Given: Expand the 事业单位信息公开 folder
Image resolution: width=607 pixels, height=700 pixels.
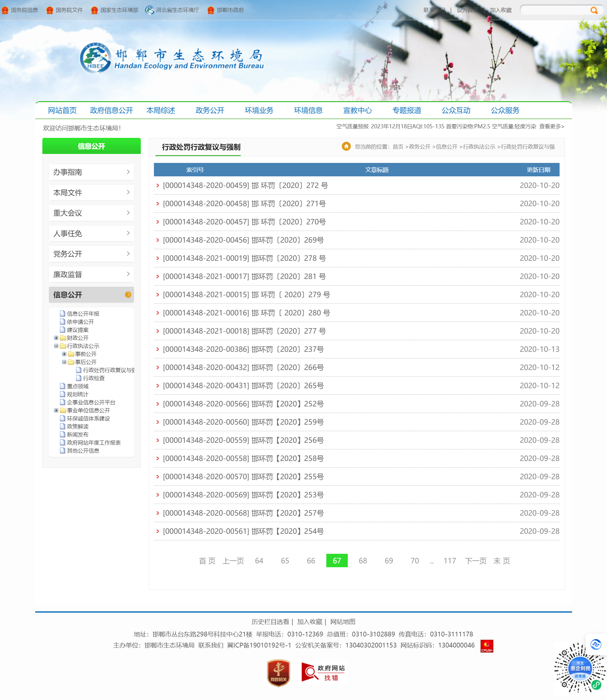Looking at the screenshot, I should (56, 410).
